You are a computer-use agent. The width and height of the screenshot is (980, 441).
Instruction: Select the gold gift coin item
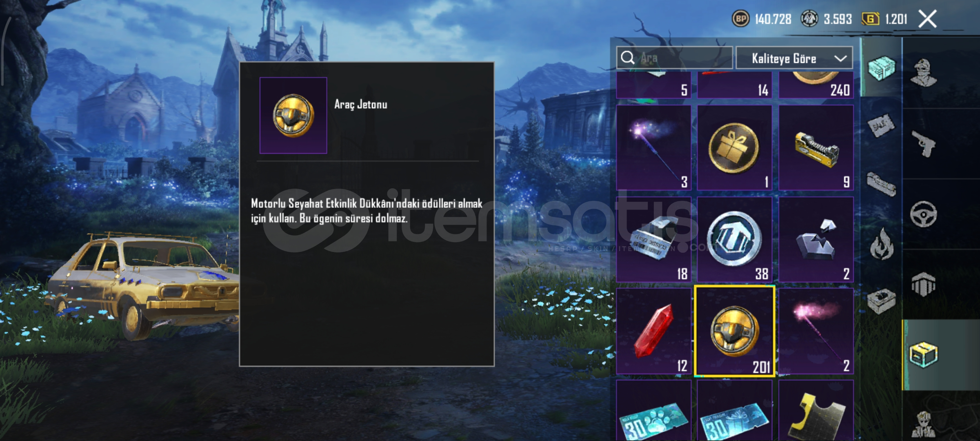(x=734, y=148)
